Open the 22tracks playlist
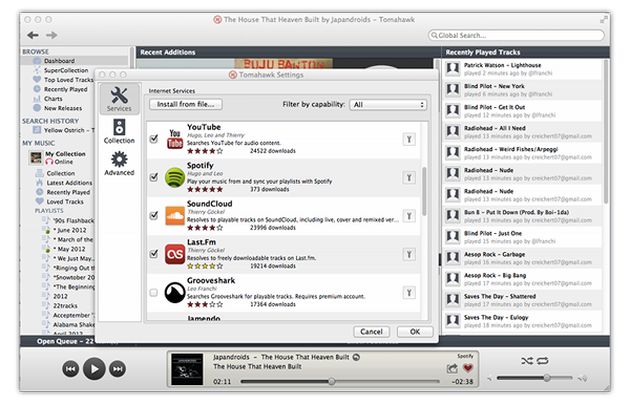Image resolution: width=630 pixels, height=404 pixels. point(65,306)
